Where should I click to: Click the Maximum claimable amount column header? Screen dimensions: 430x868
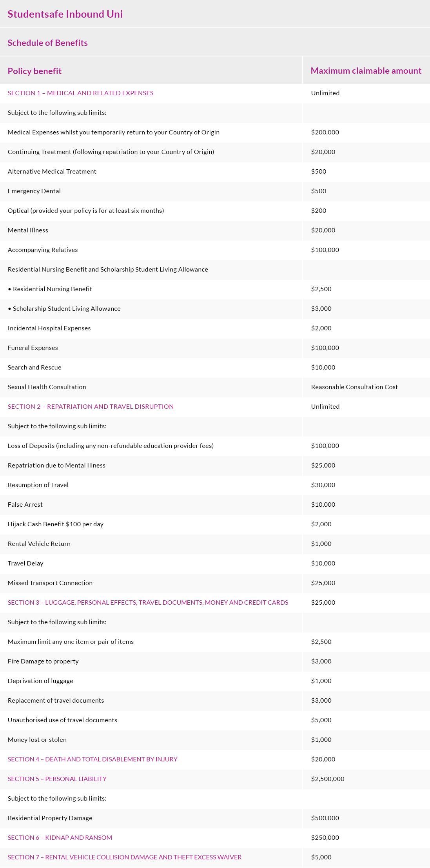pos(366,71)
